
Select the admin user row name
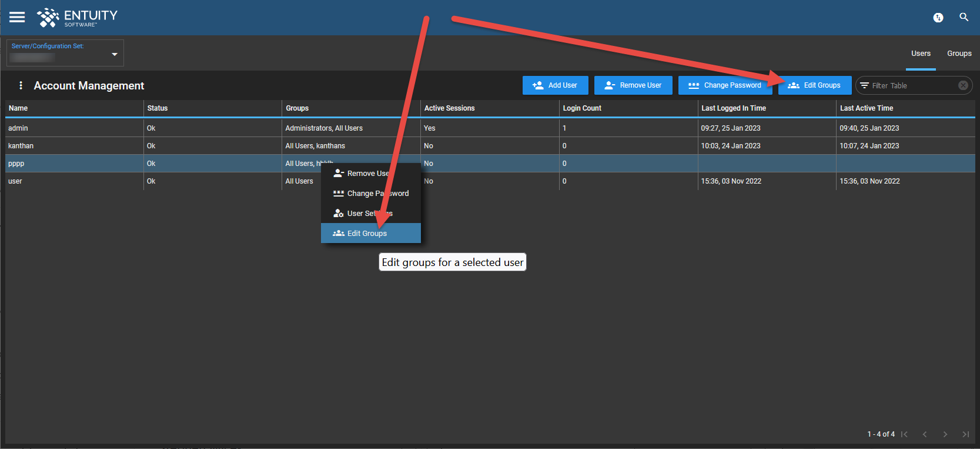pos(18,128)
